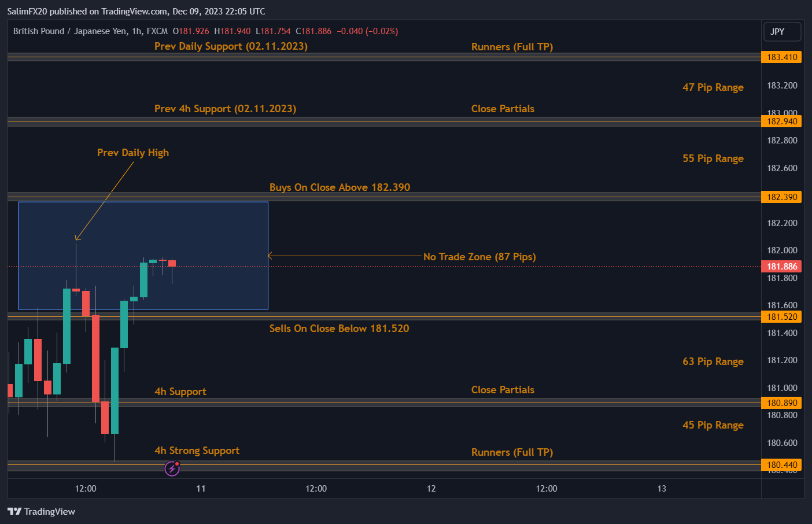Viewport: 812px width, 524px height.
Task: Select the TradingView logo in bottom corner
Action: tap(42, 511)
